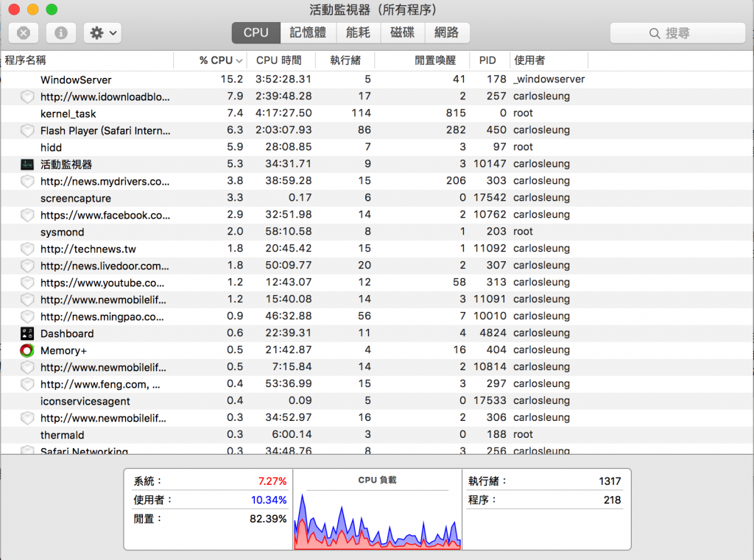Open the 磁碟 tab
Viewport: 754px width, 560px height.
pyautogui.click(x=402, y=32)
